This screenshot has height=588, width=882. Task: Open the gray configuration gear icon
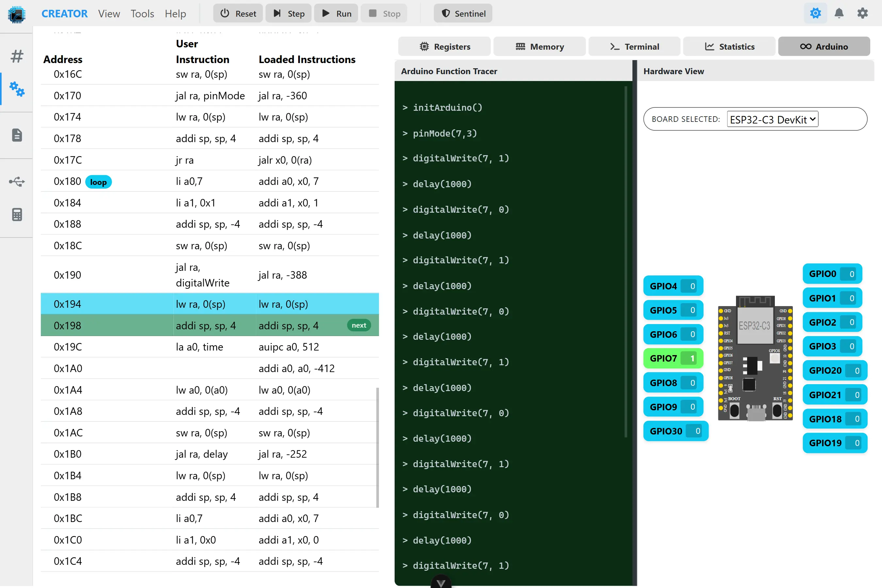tap(862, 13)
